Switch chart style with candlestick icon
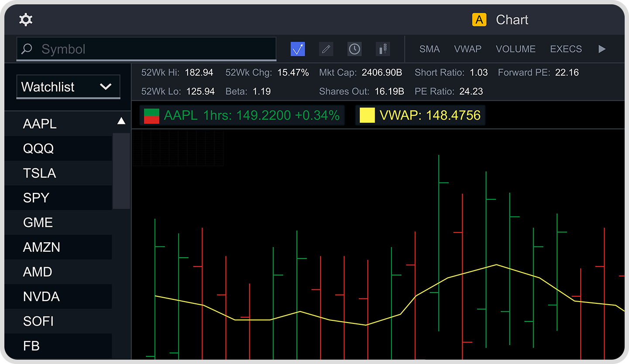Image resolution: width=629 pixels, height=364 pixels. click(383, 49)
